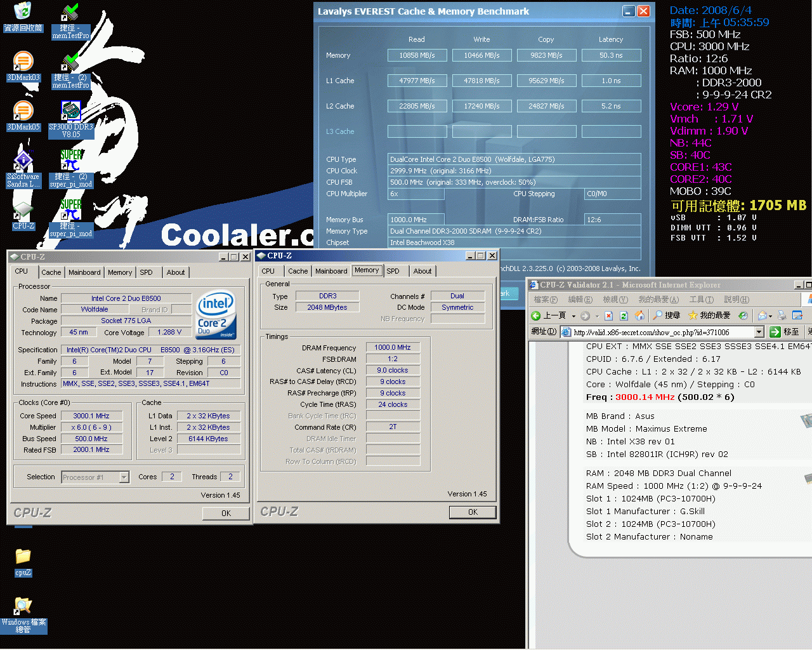The width and height of the screenshot is (812, 650).
Task: Open the File (檔案) menu in IE
Action: point(546,300)
